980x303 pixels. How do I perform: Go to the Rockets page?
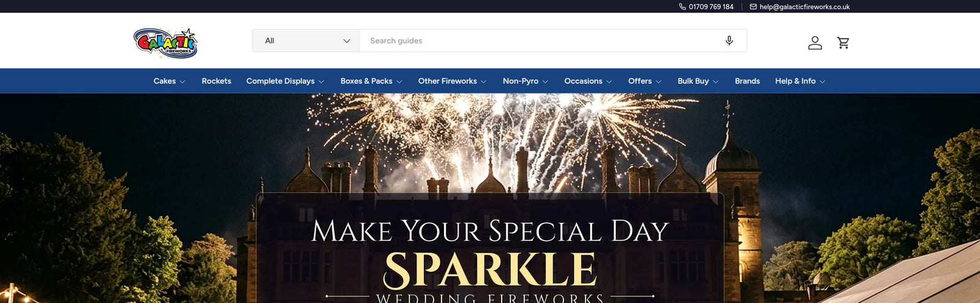216,81
